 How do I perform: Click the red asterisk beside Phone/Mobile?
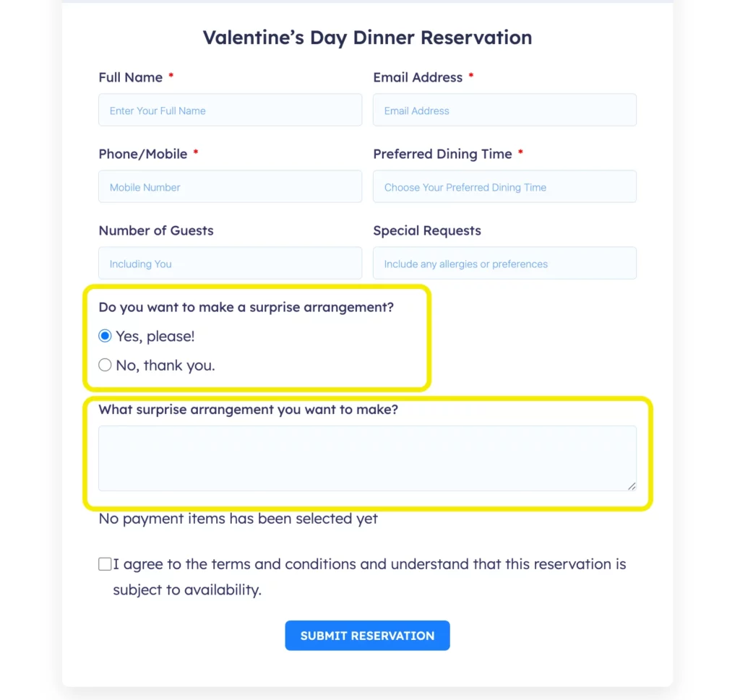click(195, 154)
